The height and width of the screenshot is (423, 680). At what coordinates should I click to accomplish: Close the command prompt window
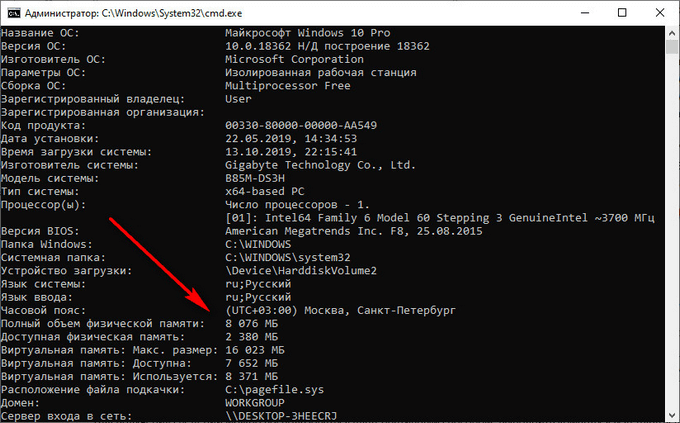click(660, 13)
